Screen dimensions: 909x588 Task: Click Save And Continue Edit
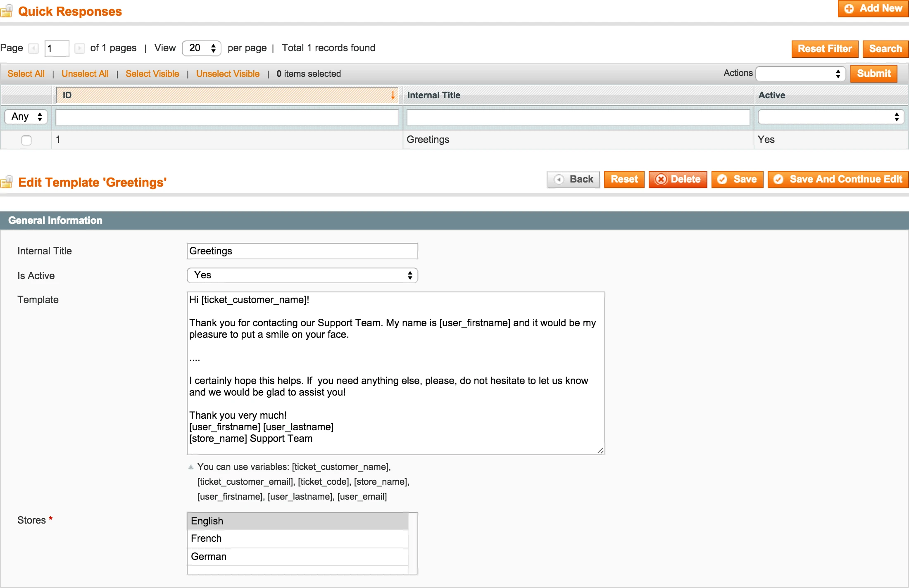838,179
